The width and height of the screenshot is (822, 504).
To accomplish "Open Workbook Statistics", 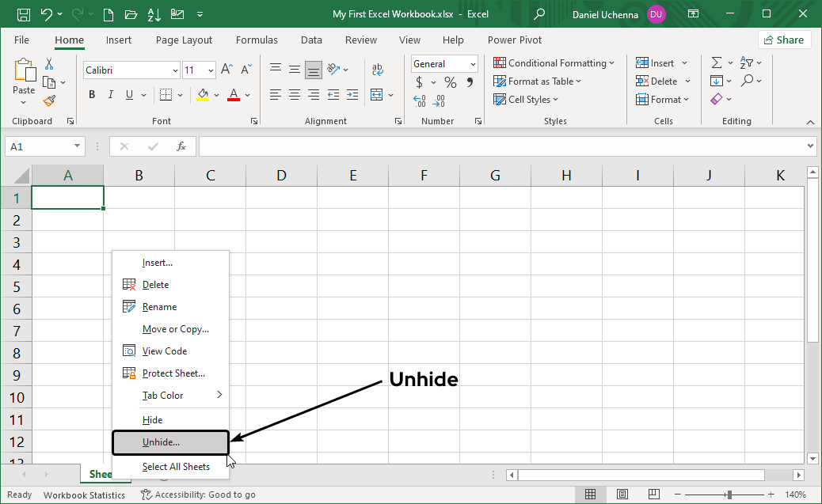I will tap(84, 495).
